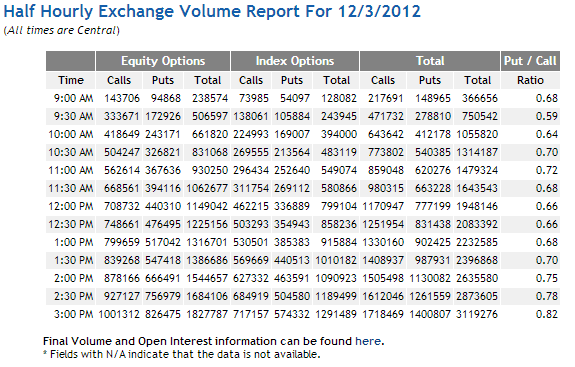575x367 pixels.
Task: Click the 0.59 ratio cell
Action: [546, 116]
